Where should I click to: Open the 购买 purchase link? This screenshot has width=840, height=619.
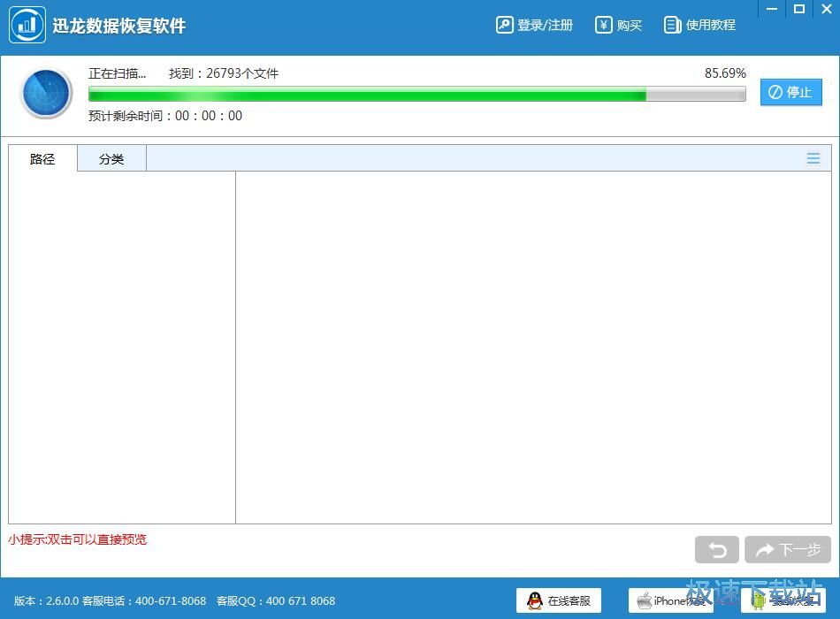(618, 25)
